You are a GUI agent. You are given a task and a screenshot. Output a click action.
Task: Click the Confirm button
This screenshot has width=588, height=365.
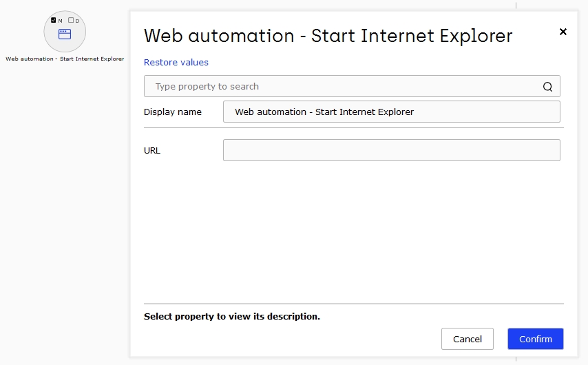click(x=536, y=339)
